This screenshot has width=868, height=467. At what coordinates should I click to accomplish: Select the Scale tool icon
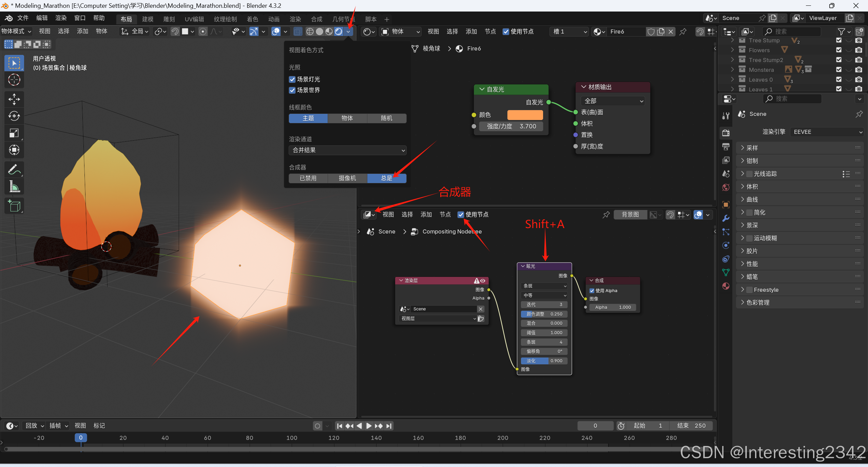pyautogui.click(x=14, y=133)
